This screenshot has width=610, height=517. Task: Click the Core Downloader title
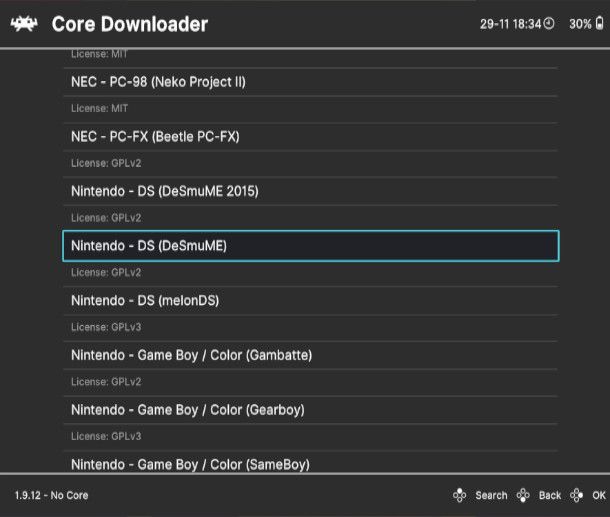(130, 24)
